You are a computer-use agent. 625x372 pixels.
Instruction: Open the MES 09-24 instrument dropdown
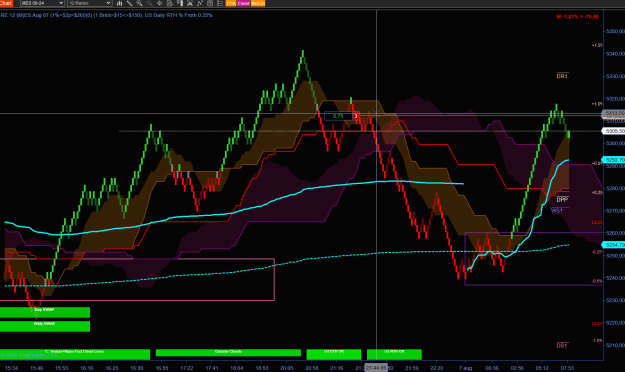click(42, 3)
